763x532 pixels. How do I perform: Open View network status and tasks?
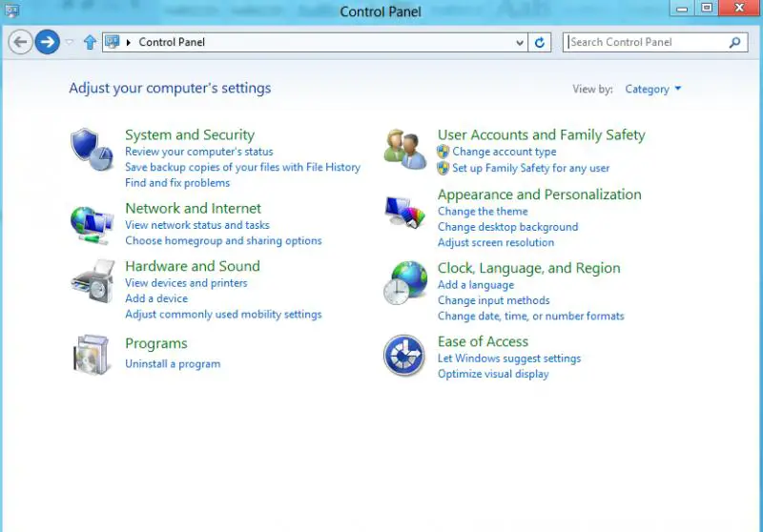[197, 225]
